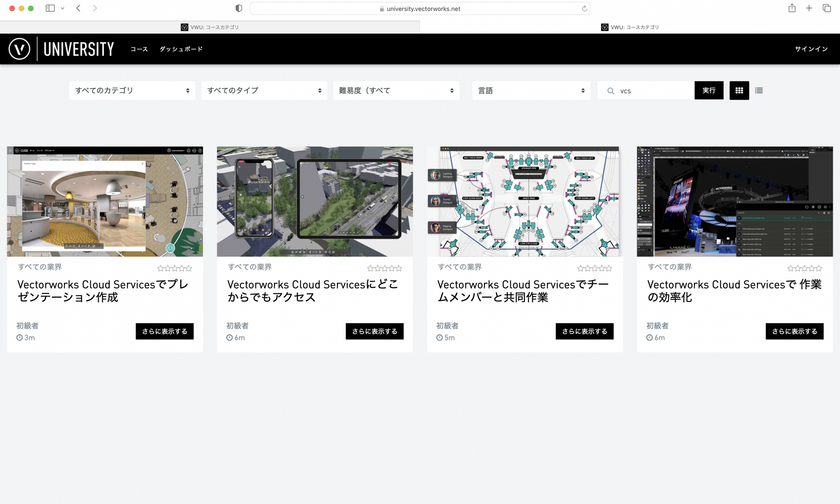
Task: Open sidebar options chevron in Safari toolbar
Action: pyautogui.click(x=63, y=8)
